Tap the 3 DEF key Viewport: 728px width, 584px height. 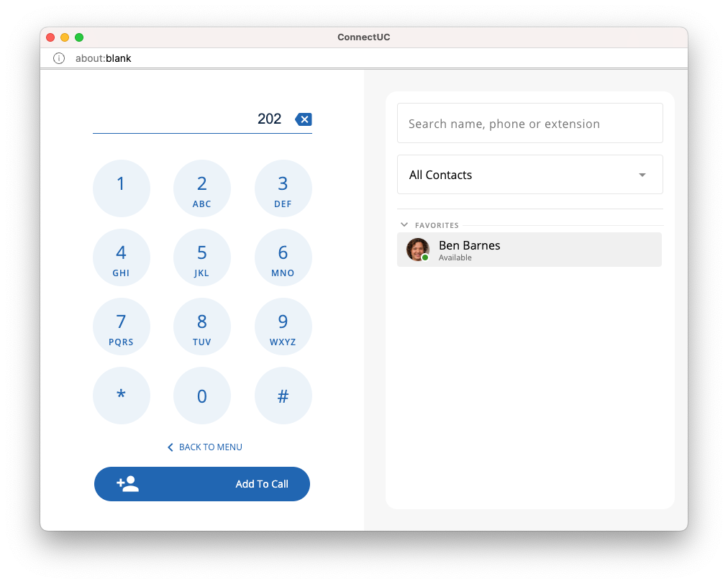283,188
